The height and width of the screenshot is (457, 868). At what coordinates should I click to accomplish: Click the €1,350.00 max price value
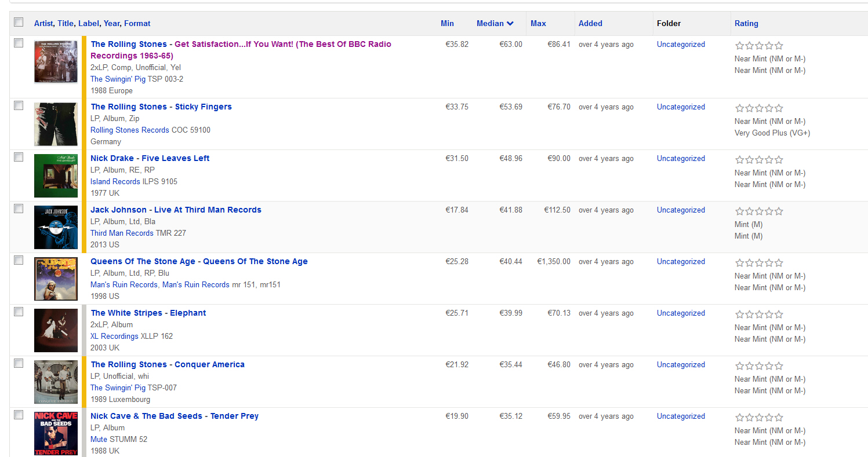tap(554, 261)
